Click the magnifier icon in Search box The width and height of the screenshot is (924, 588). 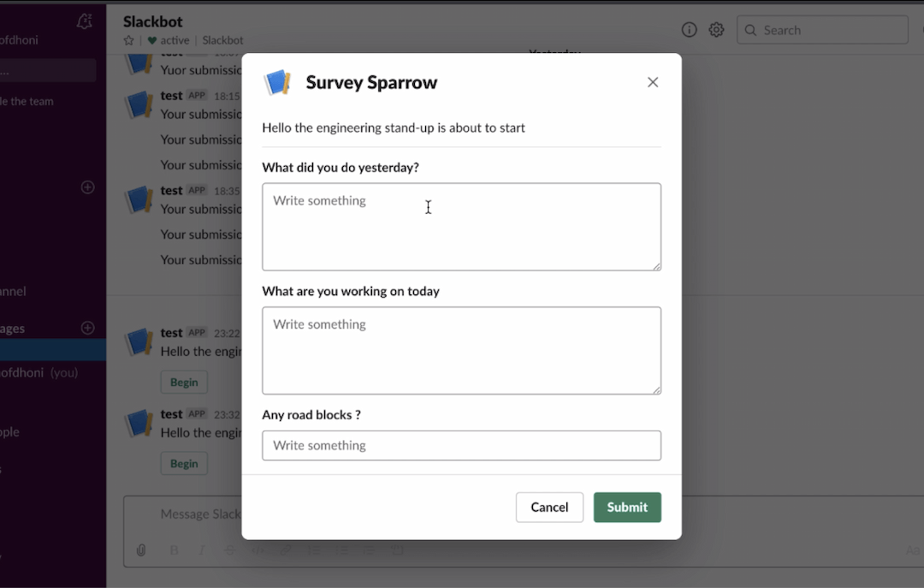(x=750, y=30)
